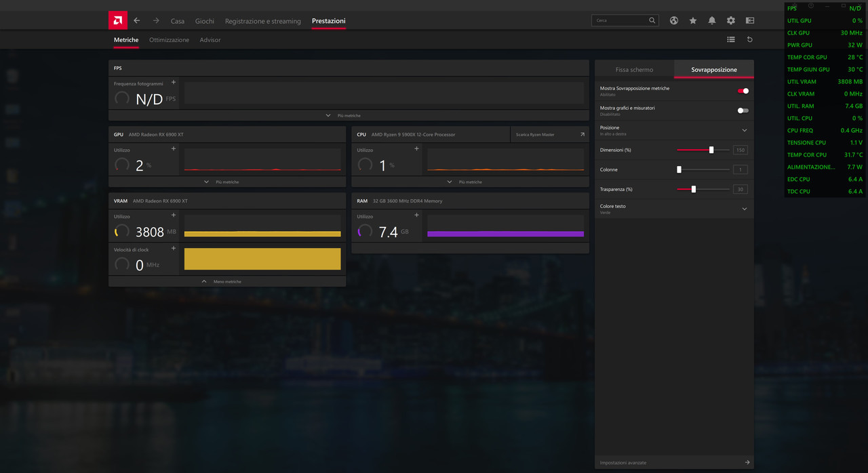The height and width of the screenshot is (473, 868).
Task: Switch to the Advisor subtab
Action: point(210,40)
